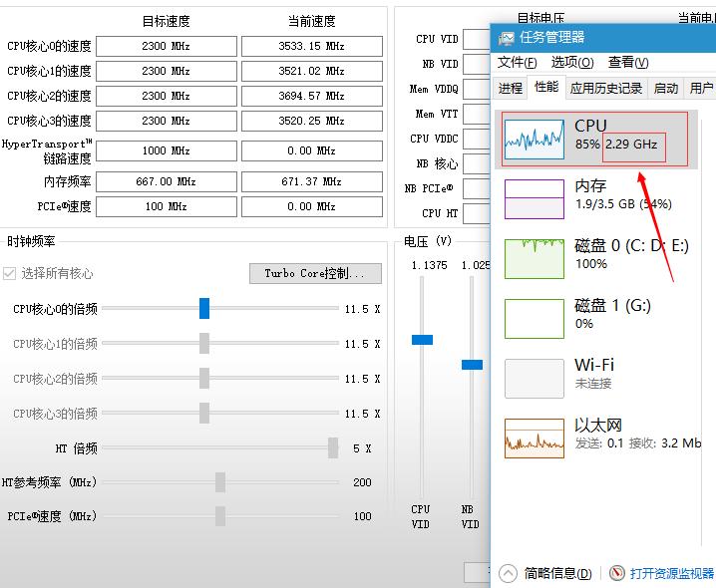Click 内存频率 current field 671.37 MHz
Screen dimensions: 716x588
tap(312, 181)
